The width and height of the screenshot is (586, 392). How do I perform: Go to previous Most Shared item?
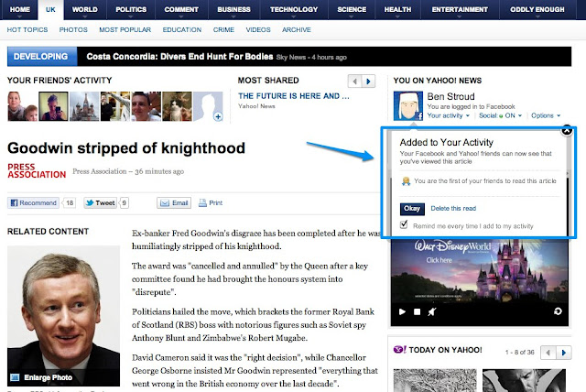click(x=354, y=82)
